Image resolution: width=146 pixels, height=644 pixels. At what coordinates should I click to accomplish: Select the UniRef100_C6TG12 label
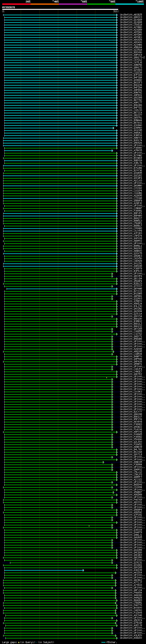coord(131,60)
